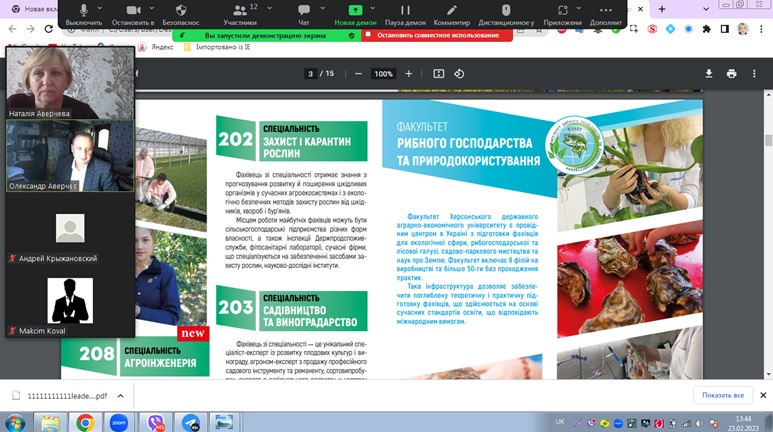
Task: Zoom out the PDF
Action: click(x=358, y=73)
